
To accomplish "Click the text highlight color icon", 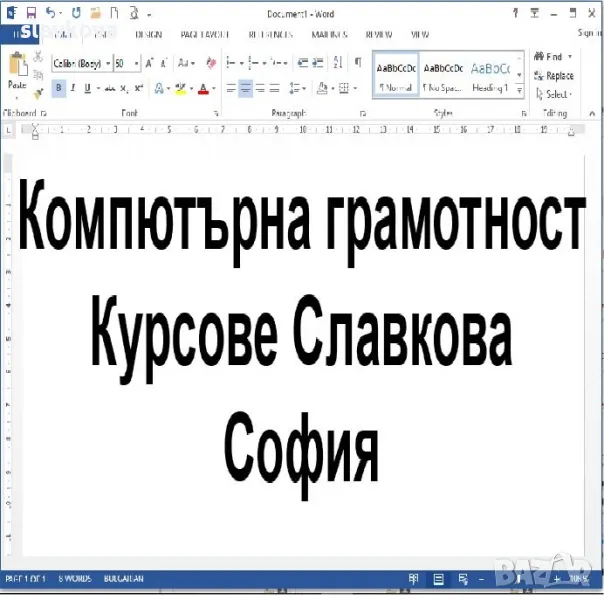I will pyautogui.click(x=180, y=88).
